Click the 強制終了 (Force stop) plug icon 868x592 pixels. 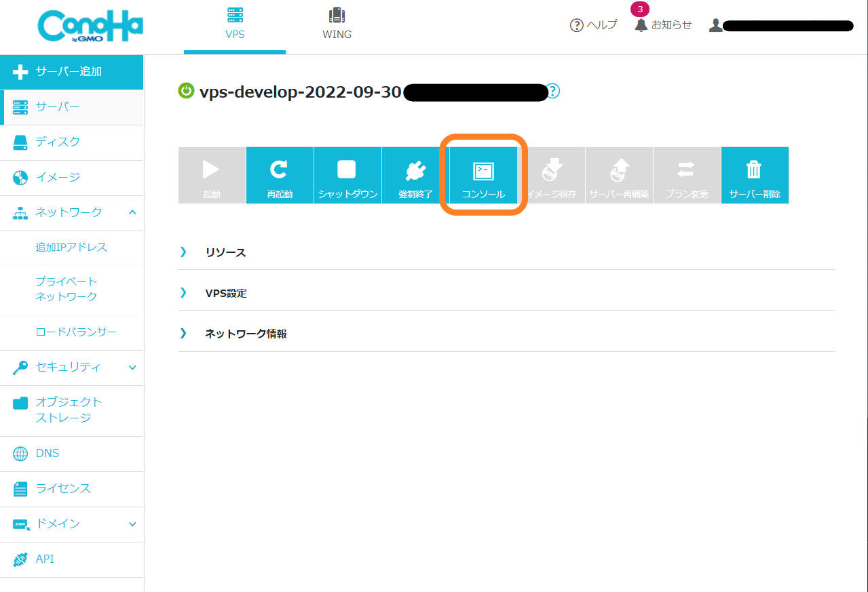[x=415, y=171]
